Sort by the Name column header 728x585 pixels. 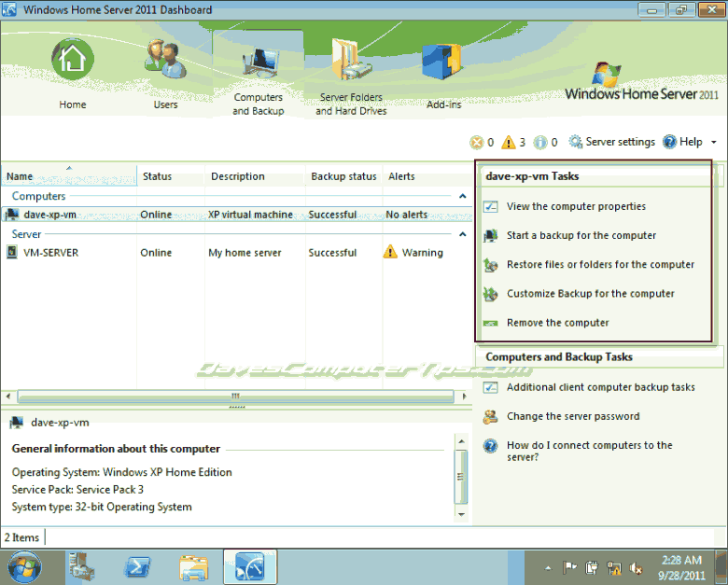69,176
